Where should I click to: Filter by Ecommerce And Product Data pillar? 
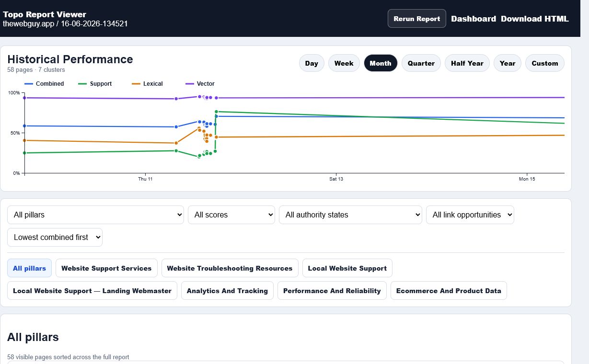tap(449, 291)
